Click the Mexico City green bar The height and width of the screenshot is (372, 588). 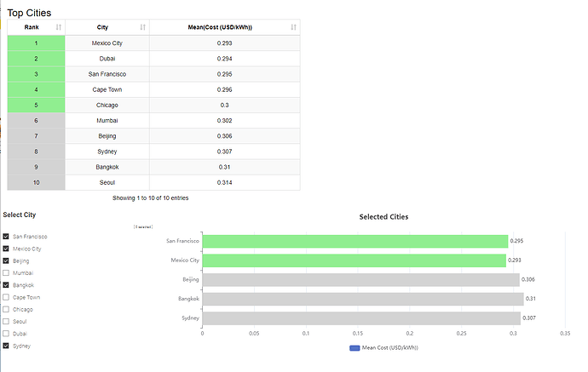point(354,260)
